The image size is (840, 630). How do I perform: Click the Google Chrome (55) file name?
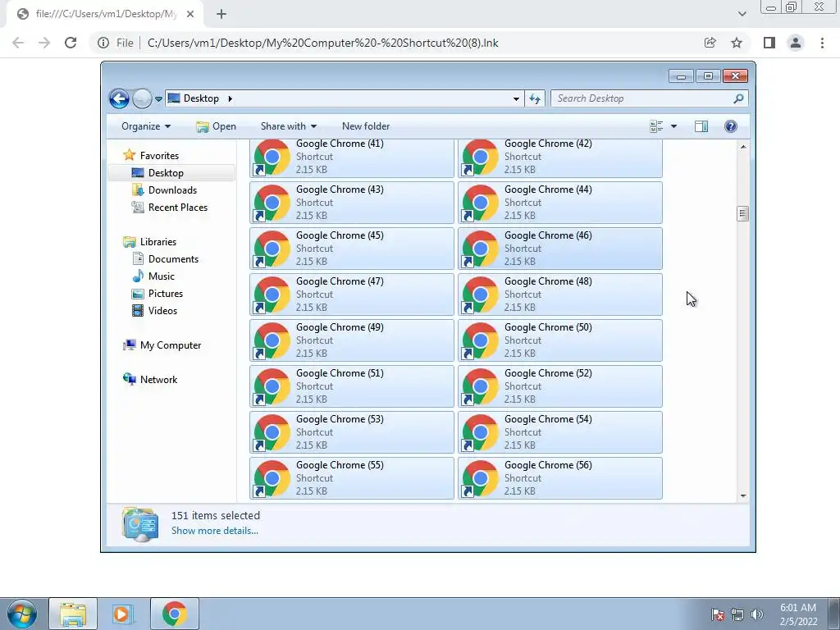[340, 465]
